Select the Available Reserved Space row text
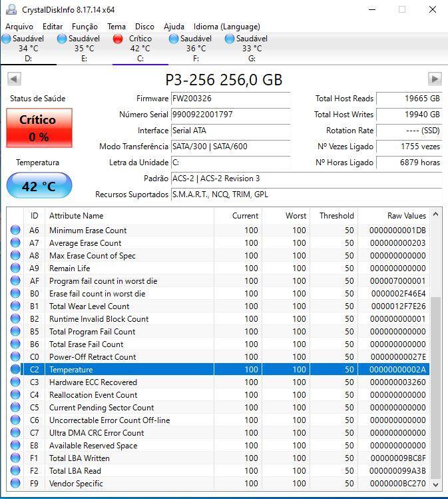The width and height of the screenshot is (448, 499). (x=93, y=446)
